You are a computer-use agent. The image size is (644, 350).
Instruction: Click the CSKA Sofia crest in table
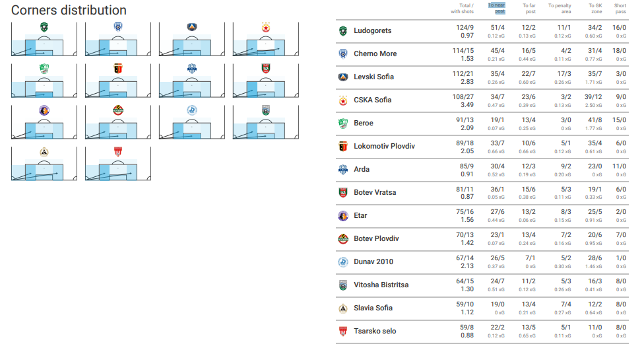(x=343, y=100)
